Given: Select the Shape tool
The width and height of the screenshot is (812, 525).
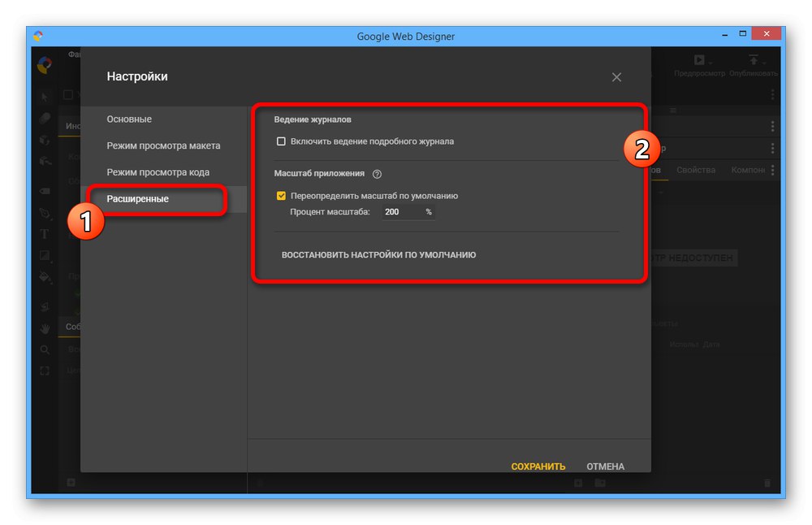Looking at the screenshot, I should click(x=45, y=255).
